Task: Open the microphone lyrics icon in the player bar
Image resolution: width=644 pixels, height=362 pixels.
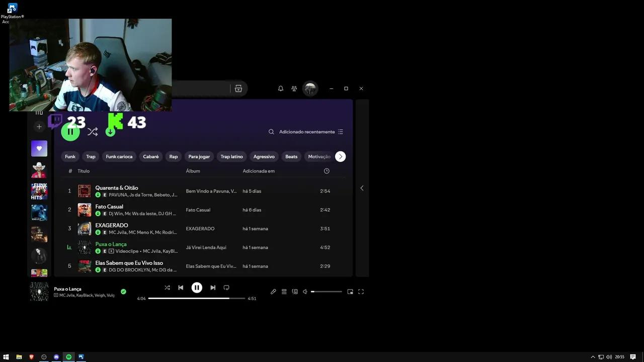Action: [x=273, y=292]
